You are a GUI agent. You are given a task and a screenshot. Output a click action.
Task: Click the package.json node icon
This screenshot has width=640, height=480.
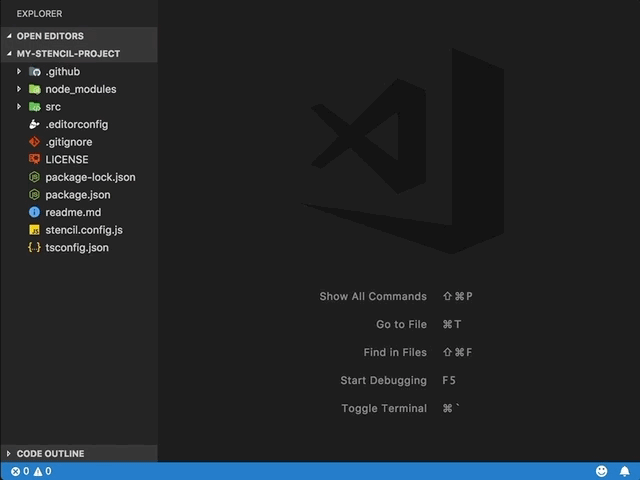point(35,195)
